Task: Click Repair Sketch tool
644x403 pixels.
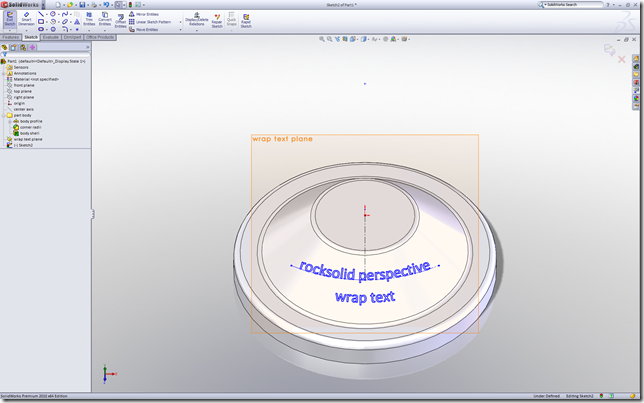Action: (217, 21)
